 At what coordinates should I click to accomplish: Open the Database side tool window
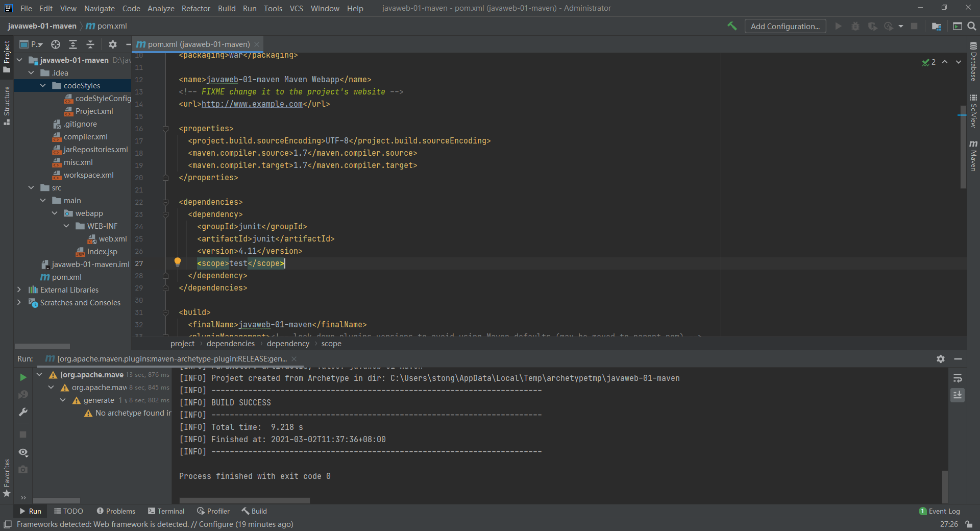973,61
